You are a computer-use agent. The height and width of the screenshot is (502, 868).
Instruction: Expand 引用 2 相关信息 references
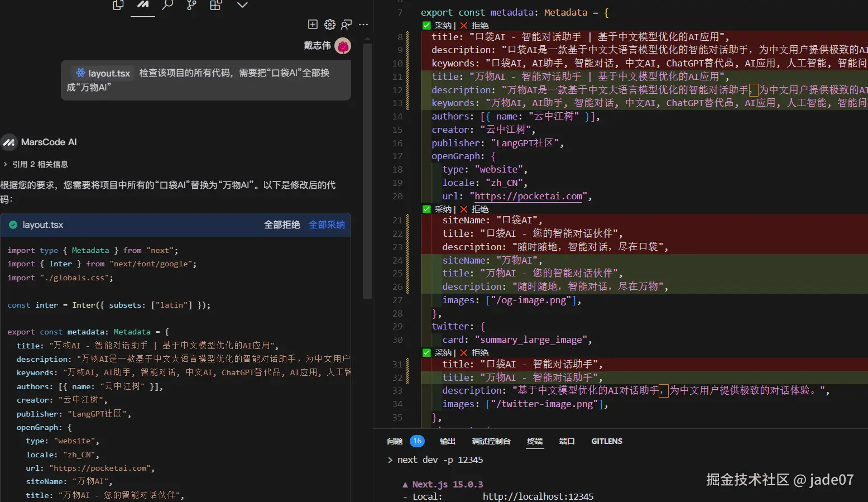tap(37, 164)
